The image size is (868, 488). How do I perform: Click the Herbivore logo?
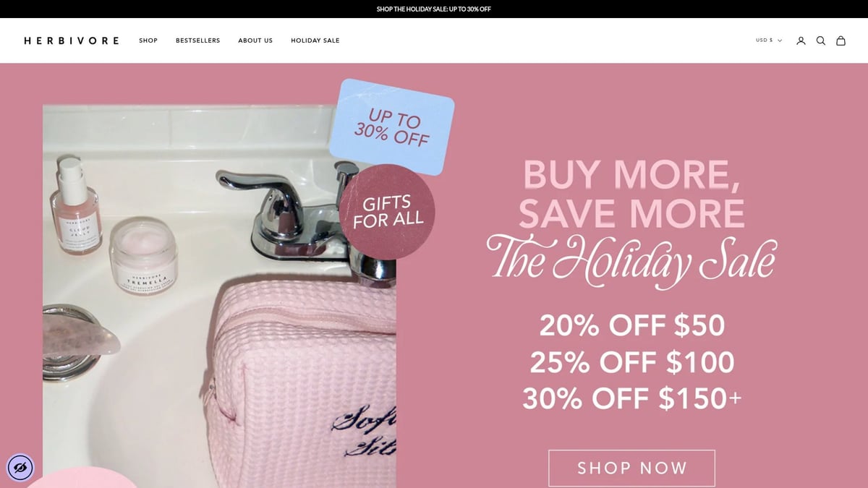click(x=71, y=40)
